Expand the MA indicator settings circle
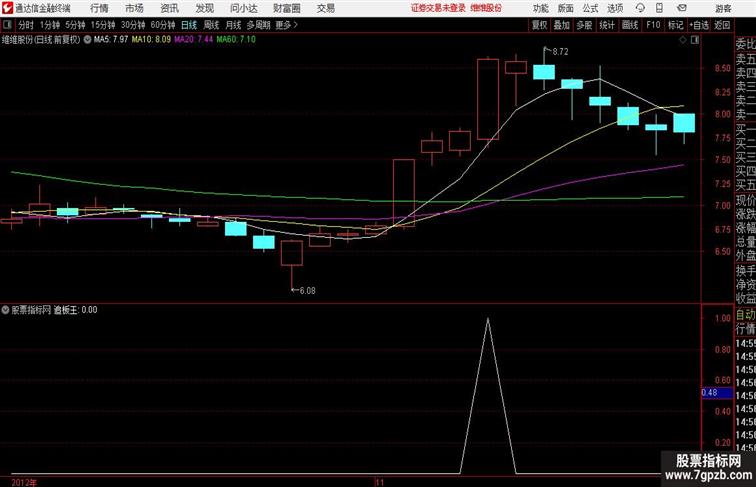This screenshot has width=756, height=487. click(87, 40)
